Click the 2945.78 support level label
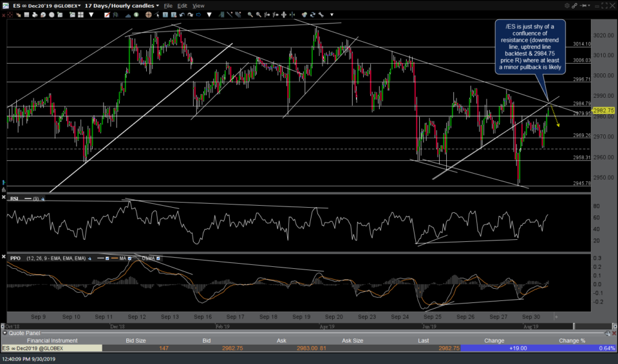 tap(582, 183)
